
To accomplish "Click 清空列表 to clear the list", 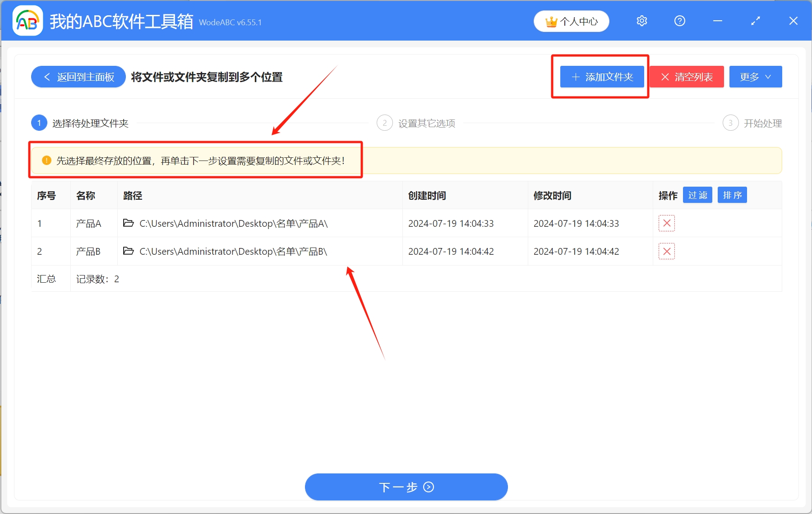I will tap(687, 77).
